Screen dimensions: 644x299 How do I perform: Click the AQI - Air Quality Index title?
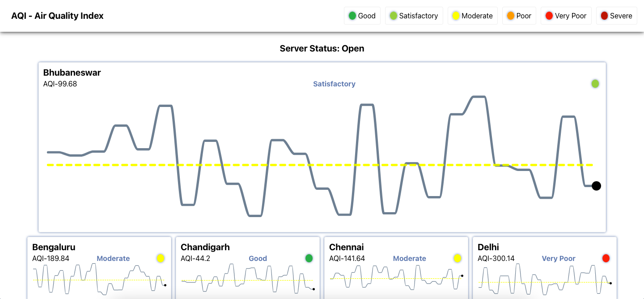57,15
